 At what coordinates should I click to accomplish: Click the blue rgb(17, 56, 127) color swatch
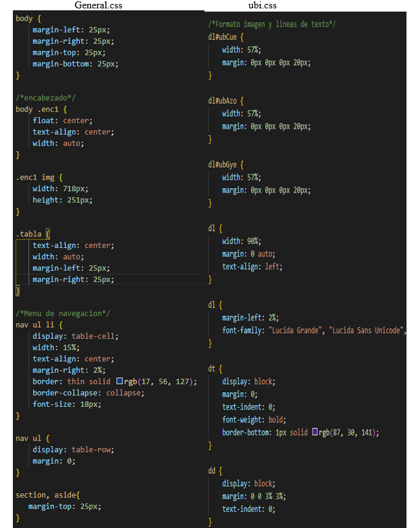pos(120,381)
